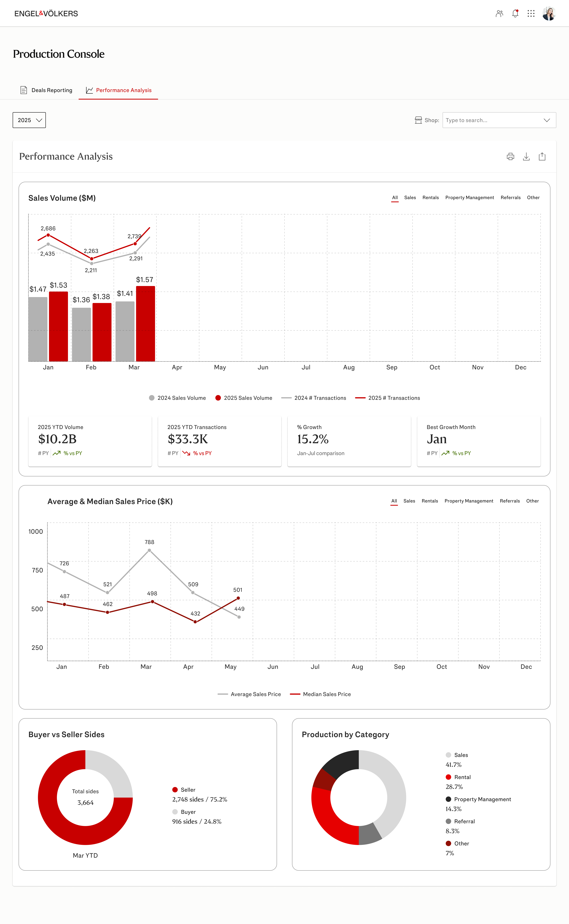Click the Mar YTD label below donut
The width and height of the screenshot is (569, 924).
[x=85, y=856]
